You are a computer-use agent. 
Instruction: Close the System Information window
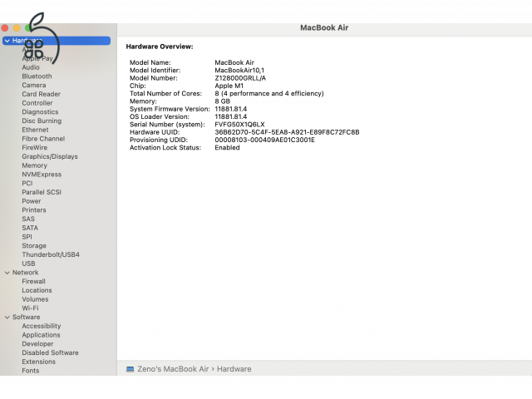[5, 27]
